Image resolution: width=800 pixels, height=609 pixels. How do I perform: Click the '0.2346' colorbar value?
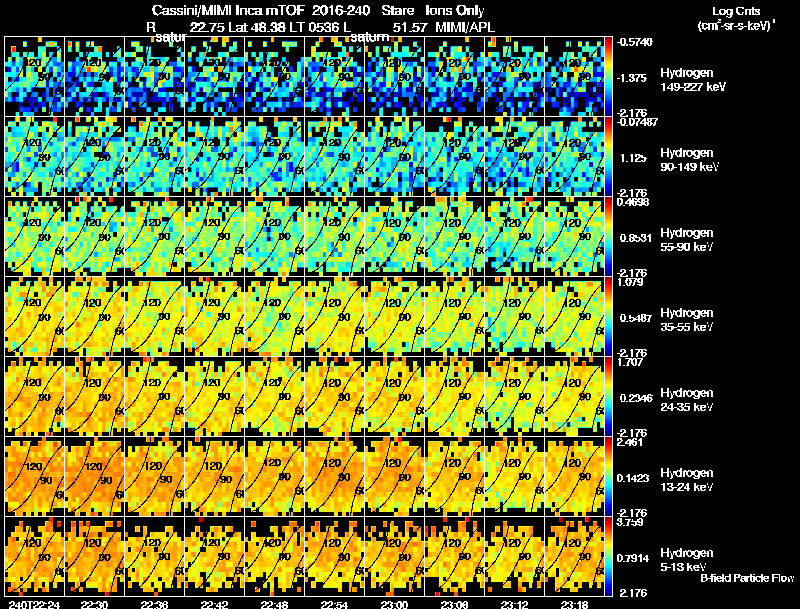tap(636, 398)
